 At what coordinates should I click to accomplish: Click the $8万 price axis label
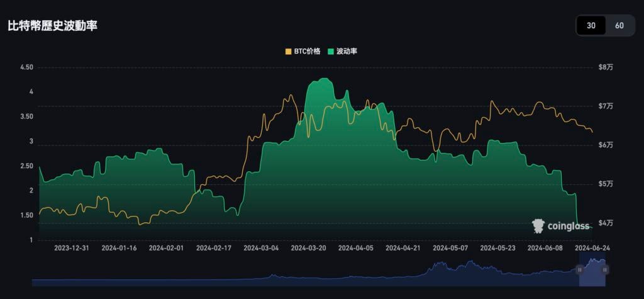click(x=606, y=67)
